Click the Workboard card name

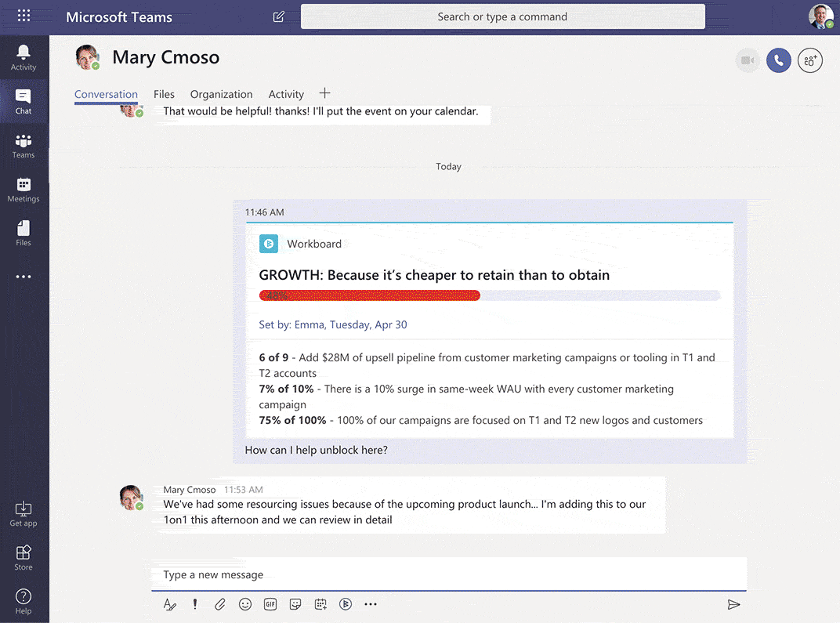tap(314, 244)
